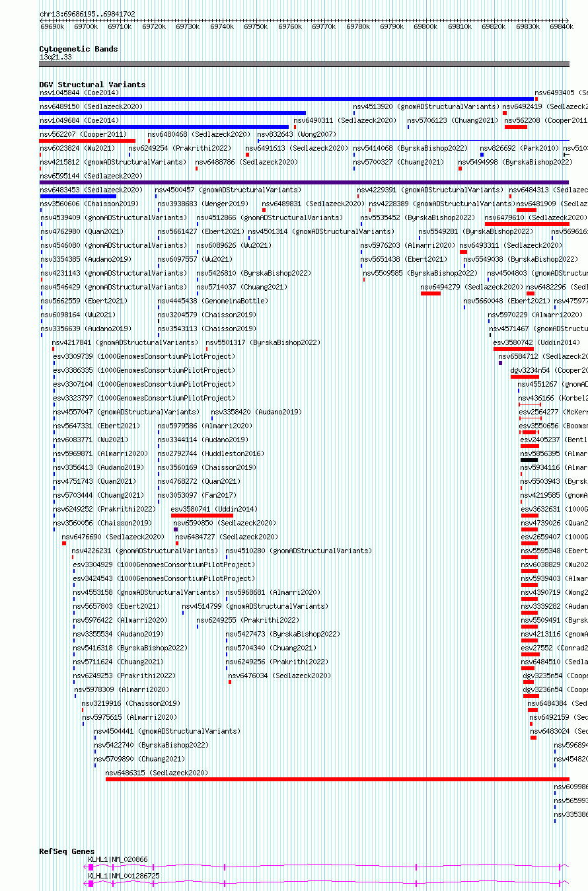Open variant nsv3938683 (Wenger2019) label
588x891 pixels.
click(x=203, y=204)
